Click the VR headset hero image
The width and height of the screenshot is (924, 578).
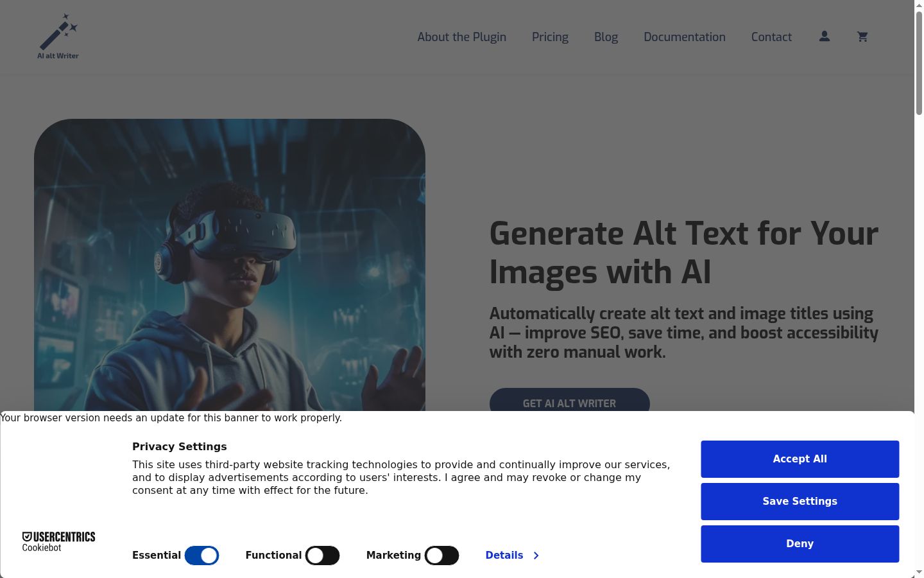click(x=230, y=265)
